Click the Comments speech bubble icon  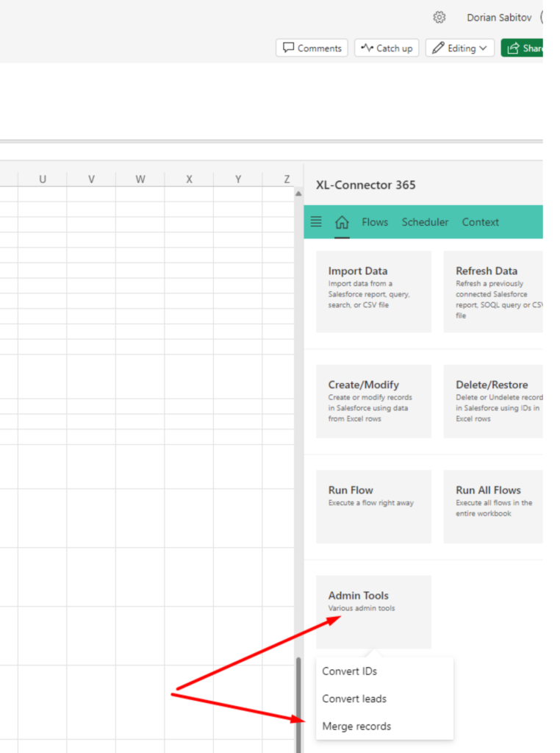tap(288, 48)
